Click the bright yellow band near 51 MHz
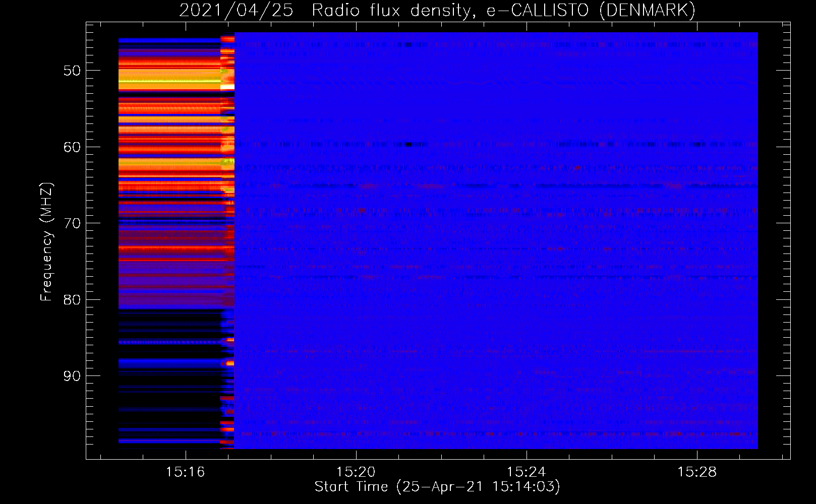Image resolution: width=816 pixels, height=504 pixels. [169, 81]
